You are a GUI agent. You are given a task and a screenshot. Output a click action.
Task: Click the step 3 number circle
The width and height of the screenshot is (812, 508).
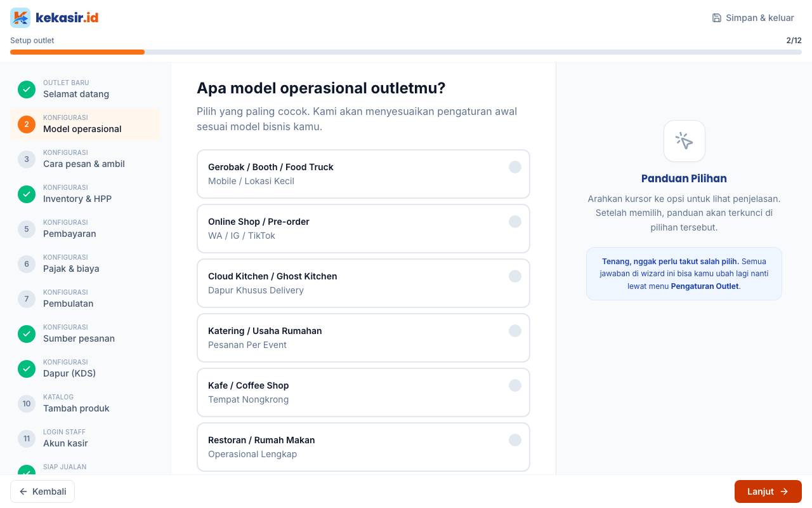27,159
